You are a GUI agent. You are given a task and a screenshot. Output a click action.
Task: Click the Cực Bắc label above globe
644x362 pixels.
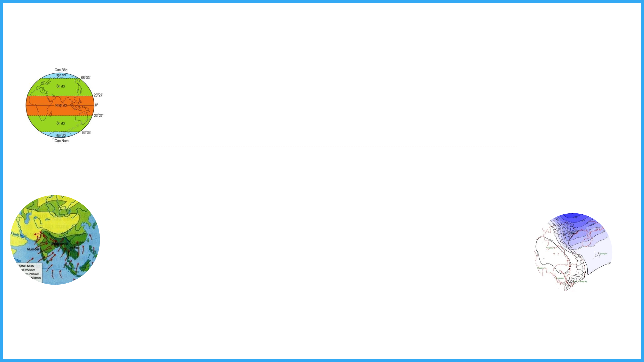pyautogui.click(x=61, y=70)
